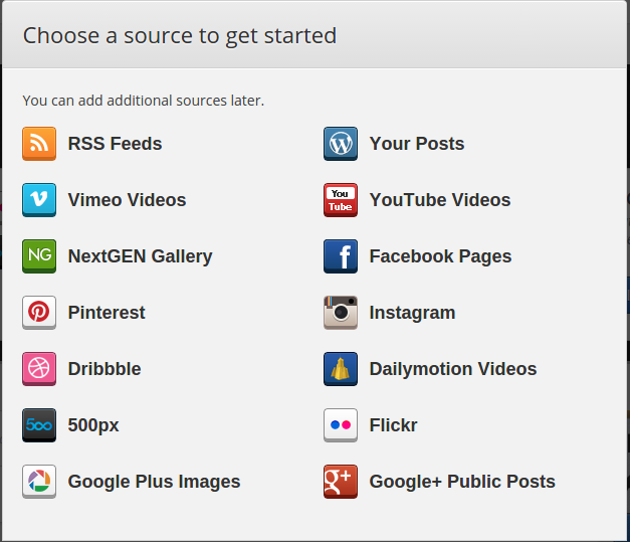Click the red YouTube icon
The image size is (630, 542).
[x=340, y=200]
